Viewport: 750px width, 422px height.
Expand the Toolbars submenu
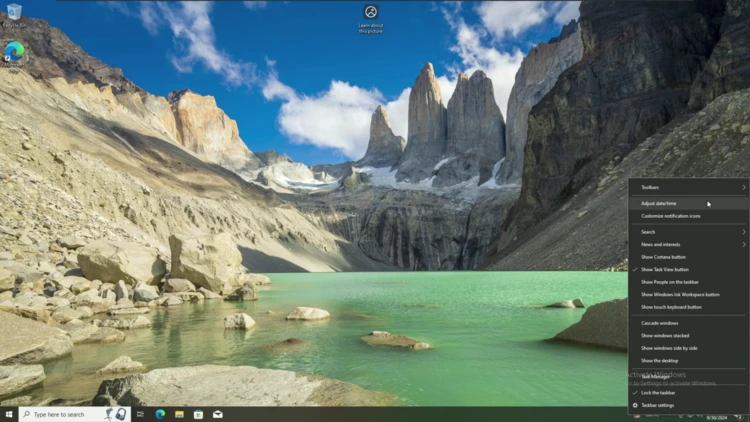[688, 188]
